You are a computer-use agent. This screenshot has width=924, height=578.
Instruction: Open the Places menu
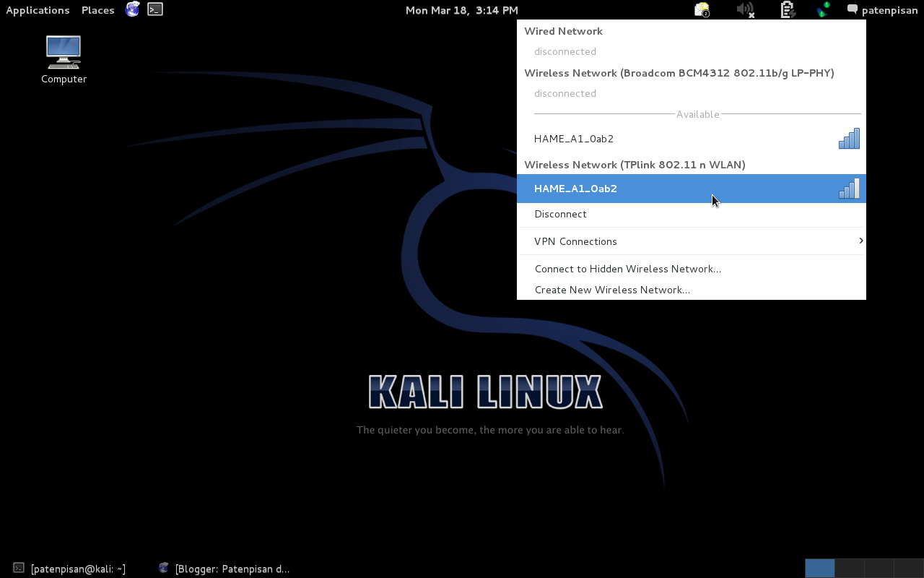click(98, 10)
